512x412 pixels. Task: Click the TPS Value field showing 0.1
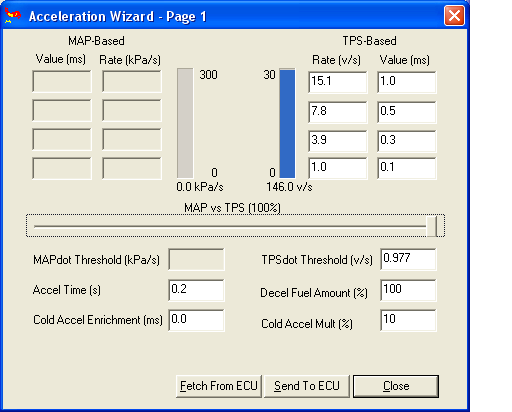[407, 168]
